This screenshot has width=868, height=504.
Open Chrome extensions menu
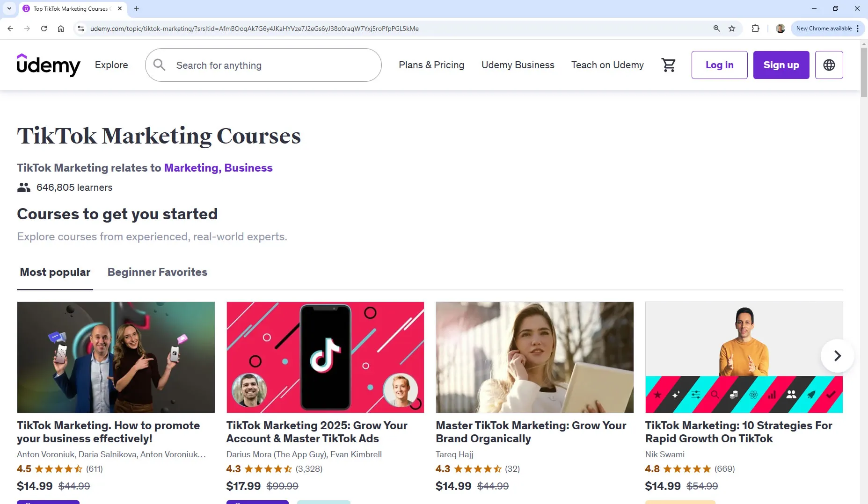tap(755, 29)
